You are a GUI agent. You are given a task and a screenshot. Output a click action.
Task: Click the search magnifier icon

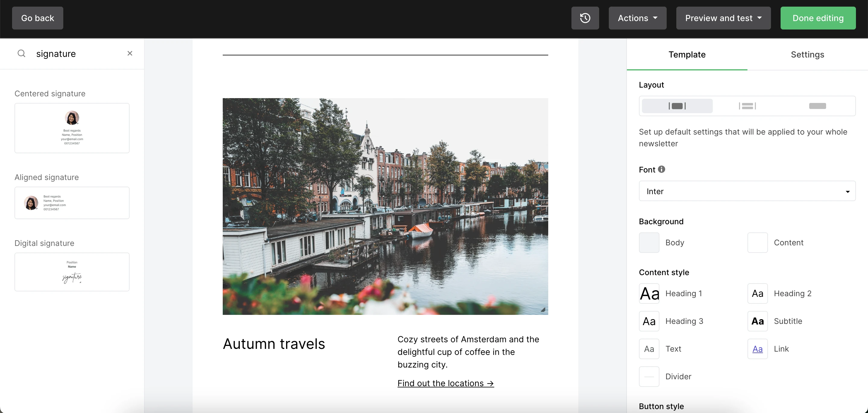tap(22, 54)
